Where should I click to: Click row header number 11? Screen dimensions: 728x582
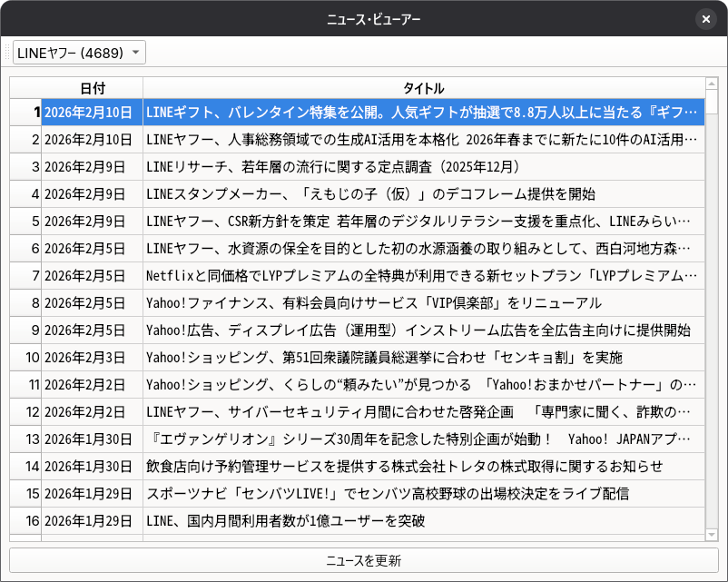coord(25,385)
